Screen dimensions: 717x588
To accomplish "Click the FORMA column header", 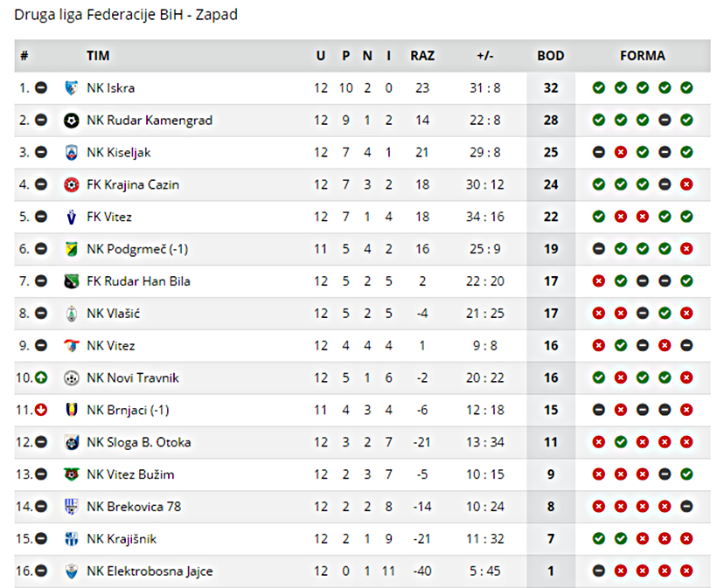I will [643, 56].
